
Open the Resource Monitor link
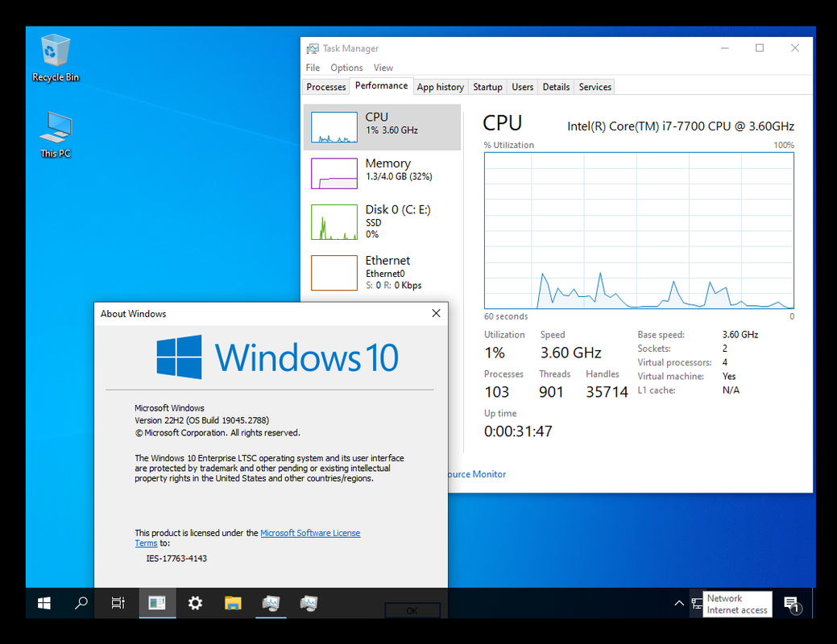tap(477, 474)
